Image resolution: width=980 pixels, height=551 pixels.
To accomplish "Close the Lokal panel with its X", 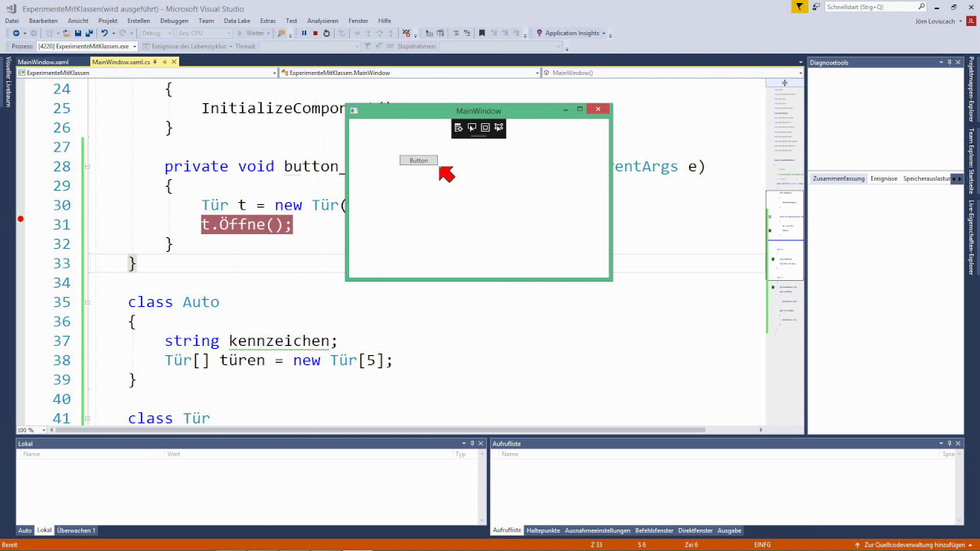I will click(481, 443).
